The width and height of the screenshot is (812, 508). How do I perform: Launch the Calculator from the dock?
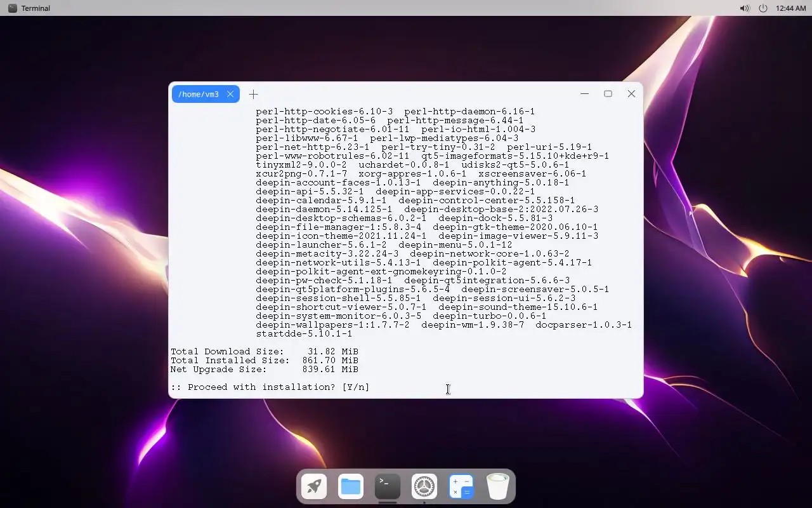click(x=461, y=487)
